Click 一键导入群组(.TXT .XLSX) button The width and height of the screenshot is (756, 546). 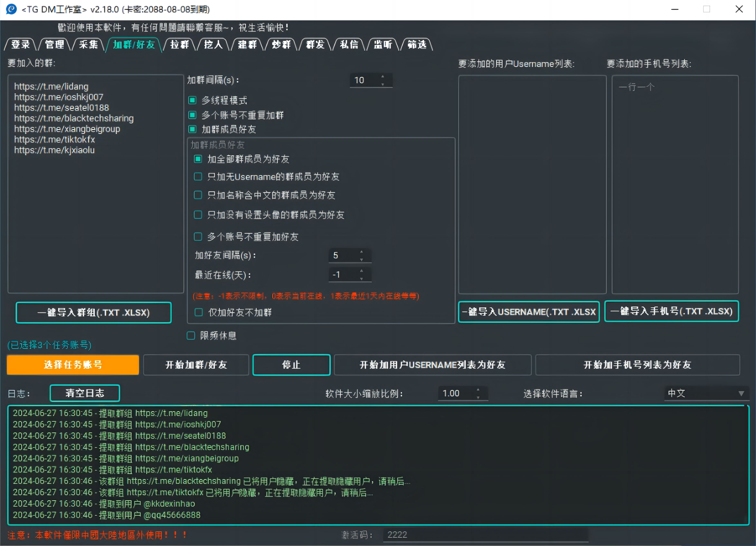[94, 312]
